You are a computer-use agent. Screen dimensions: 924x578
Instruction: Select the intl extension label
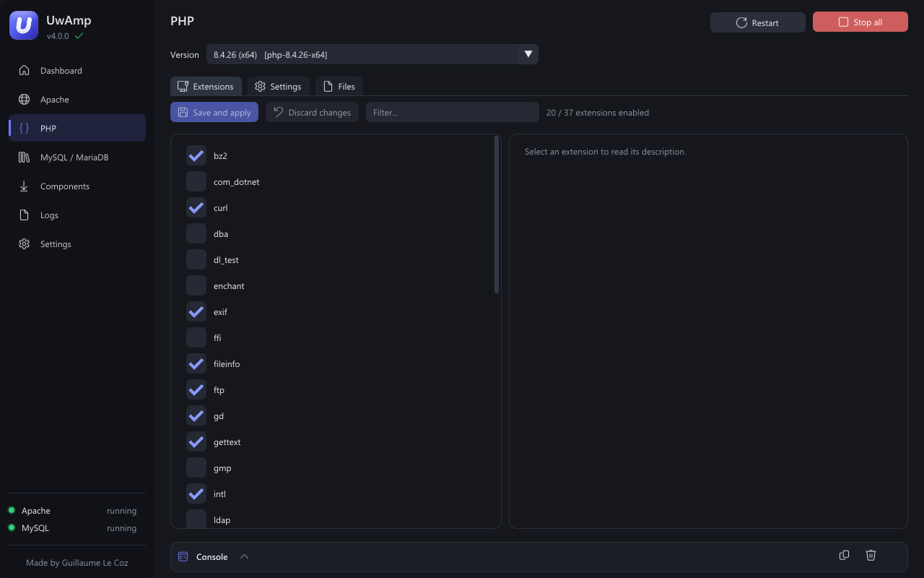click(219, 494)
